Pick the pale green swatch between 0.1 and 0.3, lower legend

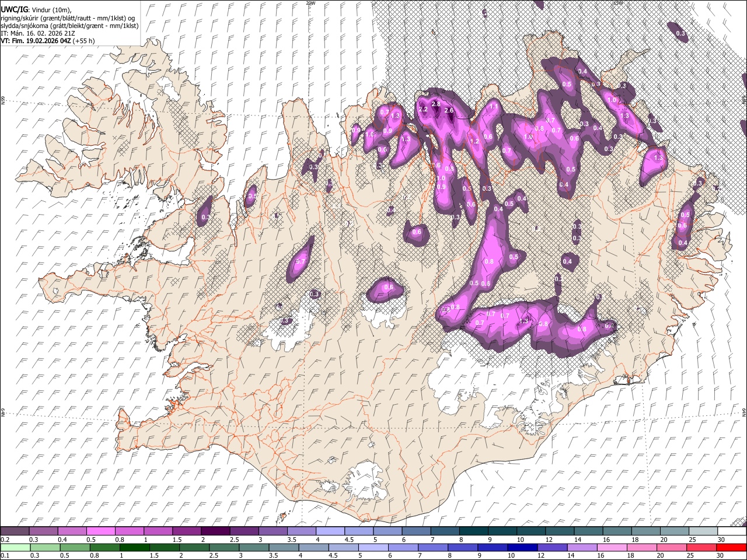16,547
